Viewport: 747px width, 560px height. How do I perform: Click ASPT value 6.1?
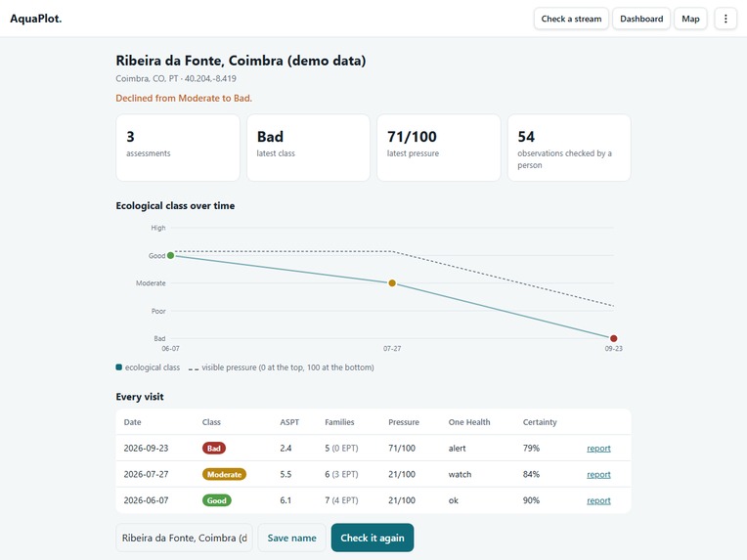(x=286, y=500)
